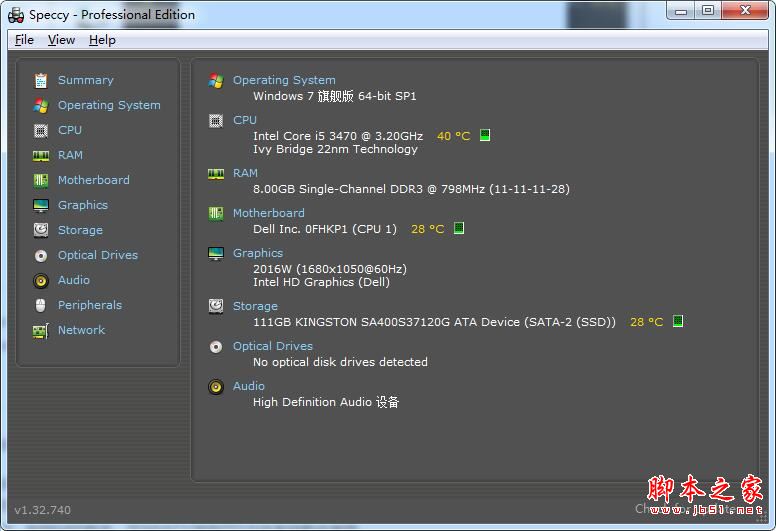Click the Peripherals mouse icon in sidebar
Viewport: 776px width, 531px height.
pyautogui.click(x=41, y=305)
